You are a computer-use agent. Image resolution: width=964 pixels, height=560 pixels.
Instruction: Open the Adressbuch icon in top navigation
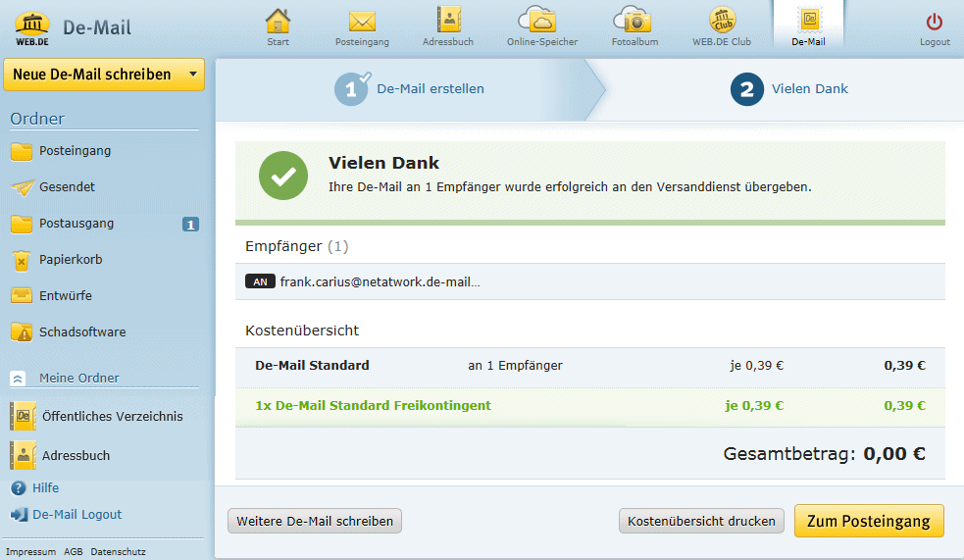(x=448, y=20)
